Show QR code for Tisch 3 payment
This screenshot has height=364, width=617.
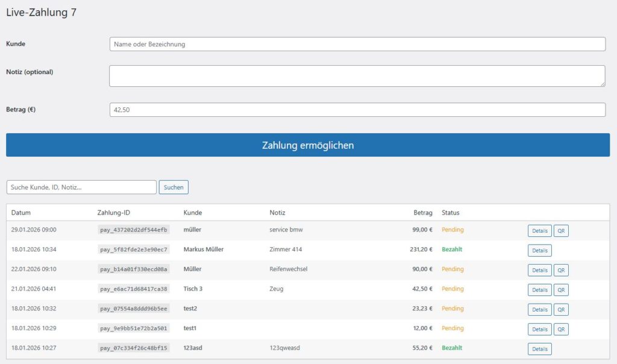561,290
